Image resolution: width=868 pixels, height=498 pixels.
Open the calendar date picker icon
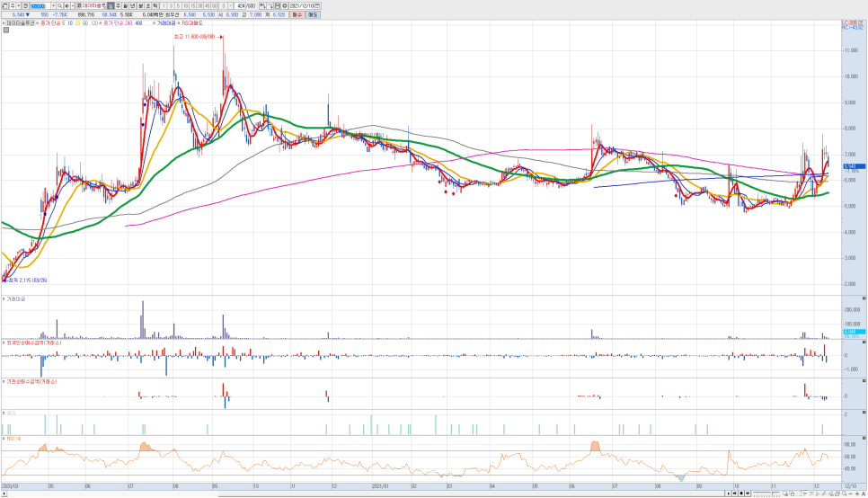[x=316, y=5]
